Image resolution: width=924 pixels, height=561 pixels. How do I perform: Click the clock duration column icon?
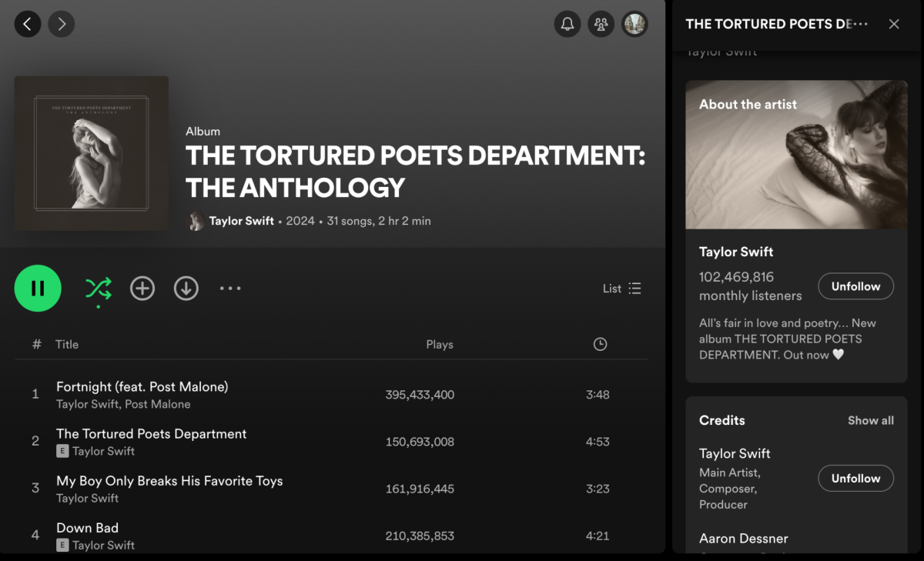coord(601,345)
